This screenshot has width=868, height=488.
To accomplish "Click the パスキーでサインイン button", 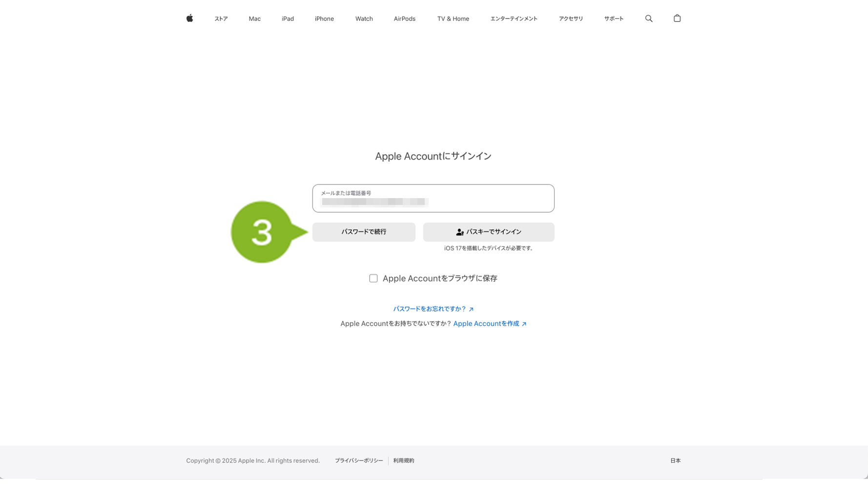I will coord(489,232).
